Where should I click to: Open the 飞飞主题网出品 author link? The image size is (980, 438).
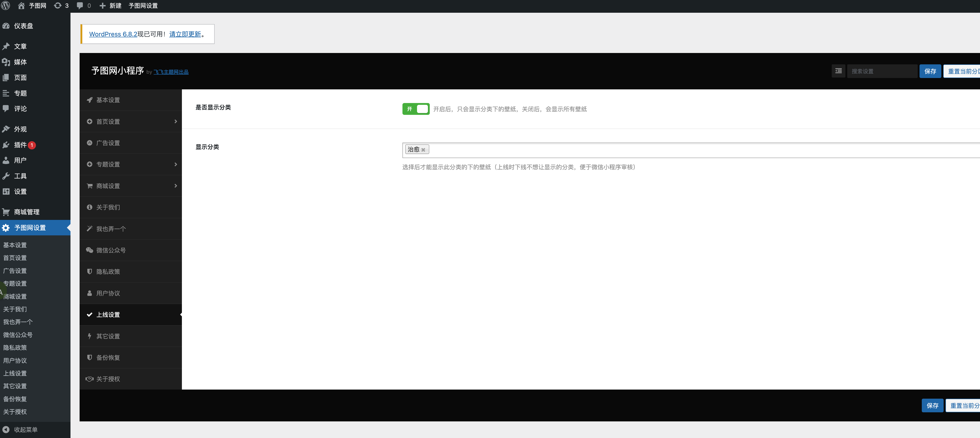[171, 72]
